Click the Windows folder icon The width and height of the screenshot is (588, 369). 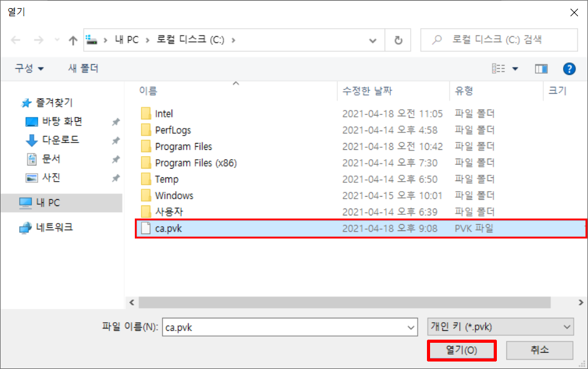tap(146, 196)
